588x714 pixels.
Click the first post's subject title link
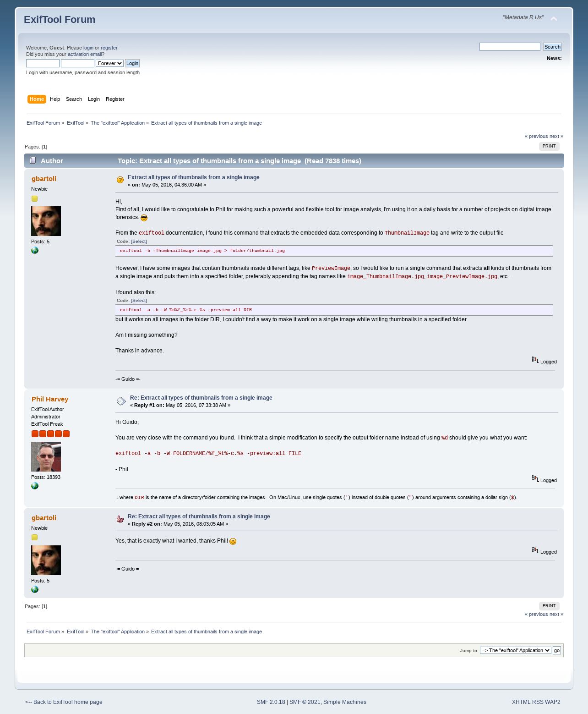(x=194, y=177)
